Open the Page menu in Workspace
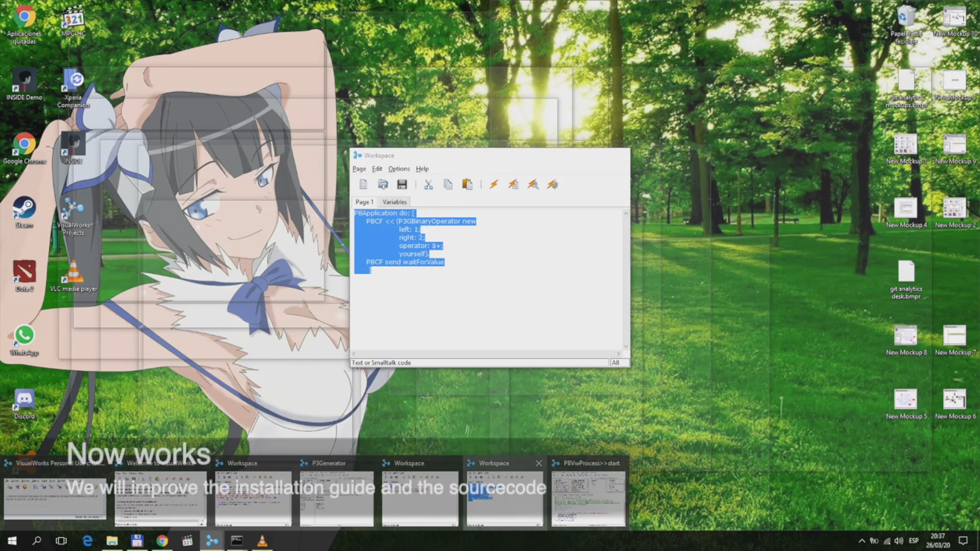Screen dimensions: 980x551 [359, 169]
